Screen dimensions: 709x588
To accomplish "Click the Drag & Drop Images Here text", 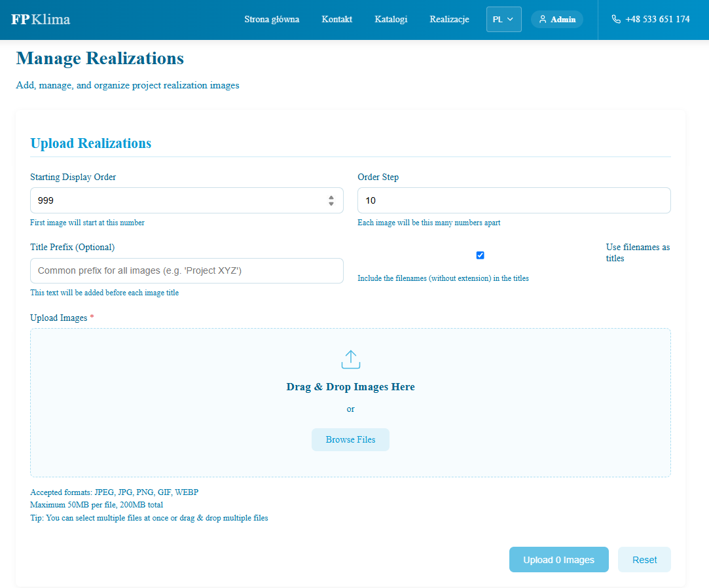I will (x=351, y=387).
